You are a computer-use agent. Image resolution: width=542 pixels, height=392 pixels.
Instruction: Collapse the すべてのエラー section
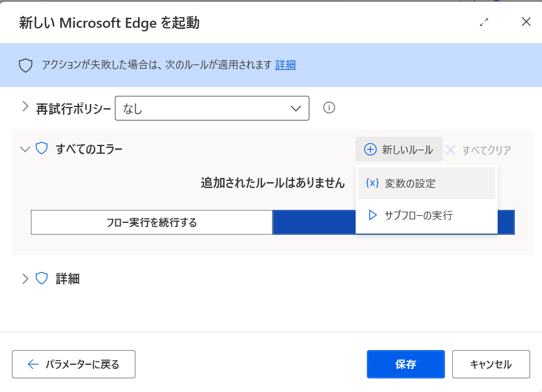coord(25,149)
